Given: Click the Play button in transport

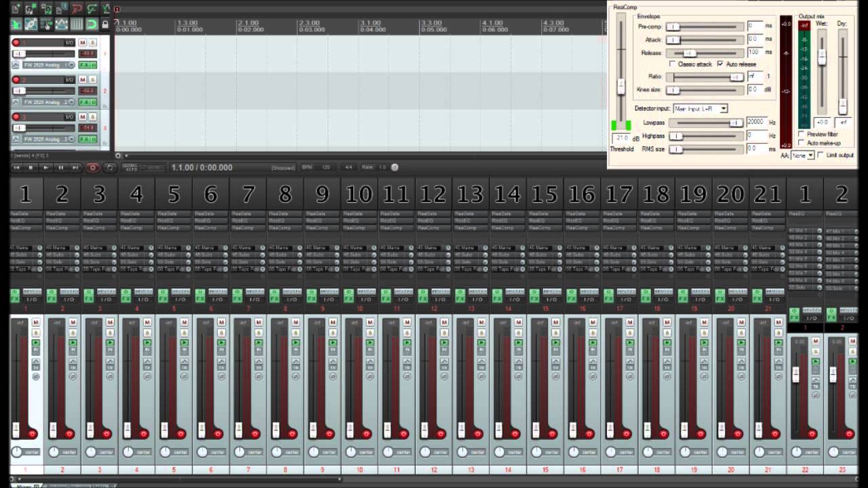Looking at the screenshot, I should coord(45,167).
